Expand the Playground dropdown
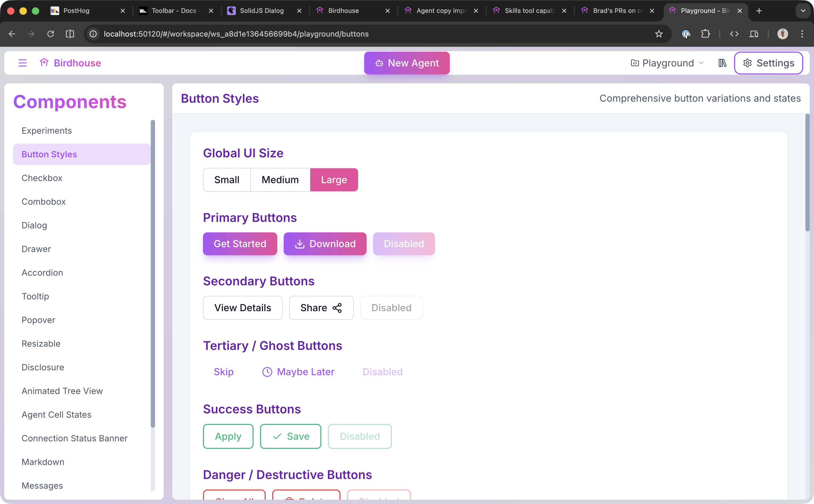Screen dimensions: 814x504 pos(667,63)
